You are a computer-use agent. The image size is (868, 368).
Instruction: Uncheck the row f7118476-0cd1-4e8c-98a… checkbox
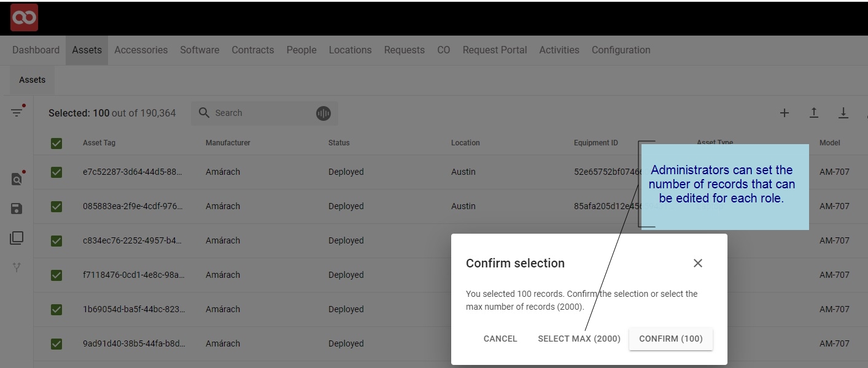point(56,275)
